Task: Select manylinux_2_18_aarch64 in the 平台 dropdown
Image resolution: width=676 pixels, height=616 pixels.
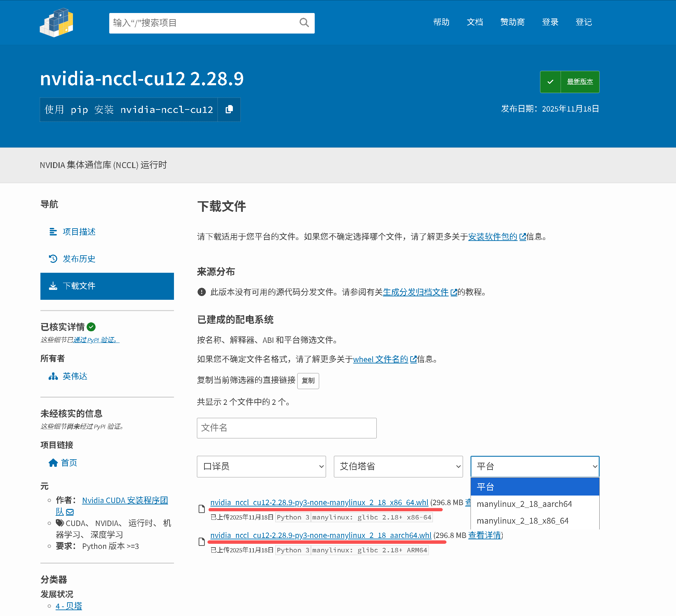Action: click(x=524, y=504)
